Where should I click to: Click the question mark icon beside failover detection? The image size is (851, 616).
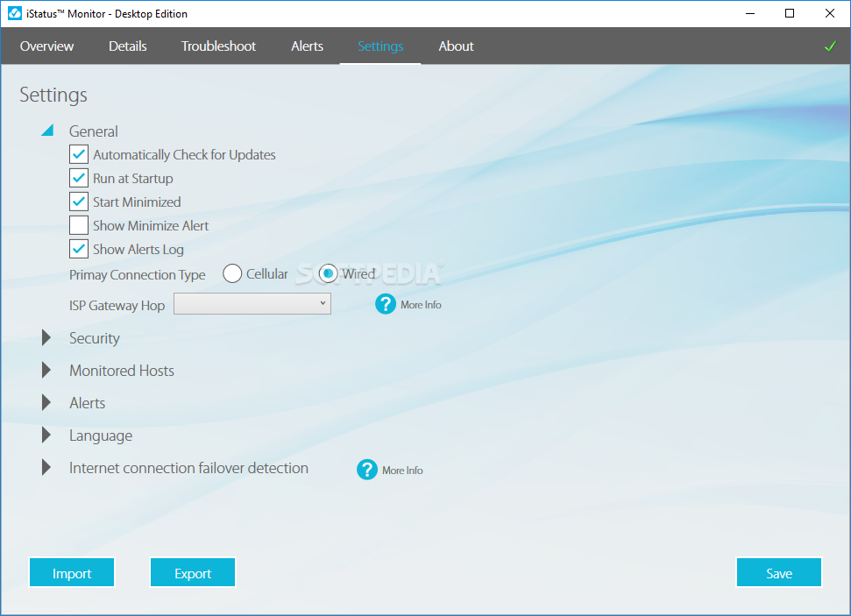(x=367, y=470)
